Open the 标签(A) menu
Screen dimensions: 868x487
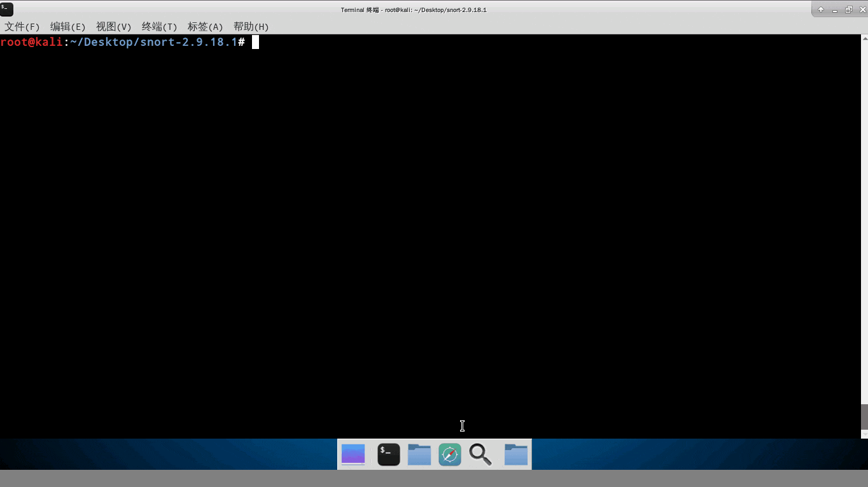coord(205,27)
